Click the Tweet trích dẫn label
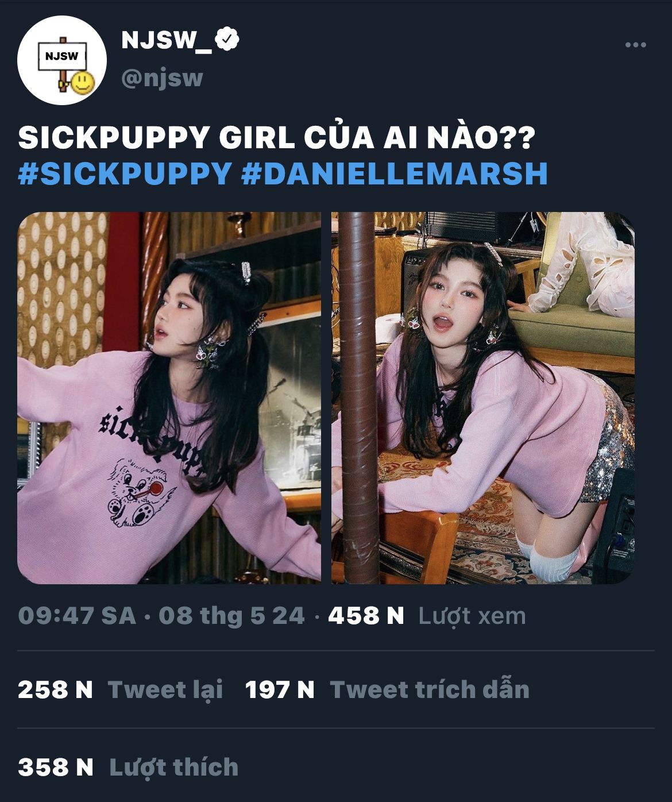 [430, 689]
